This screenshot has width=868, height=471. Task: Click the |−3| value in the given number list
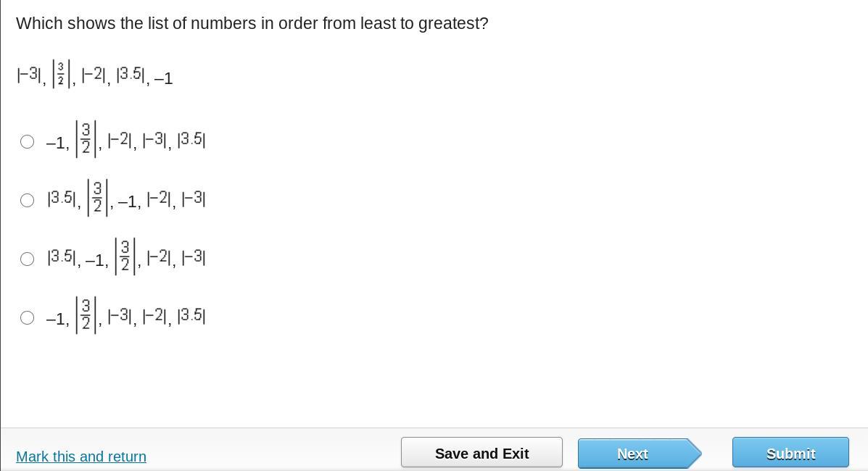(x=29, y=75)
